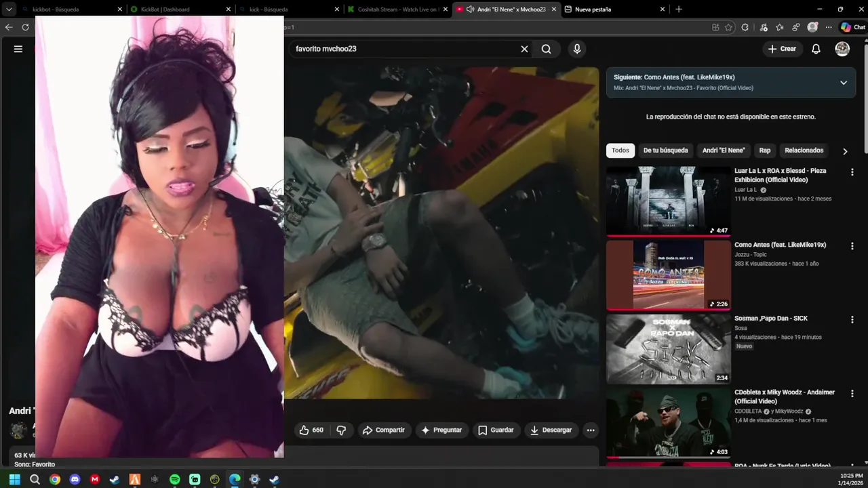Open more actions ellipsis under video
868x488 pixels.
(591, 430)
